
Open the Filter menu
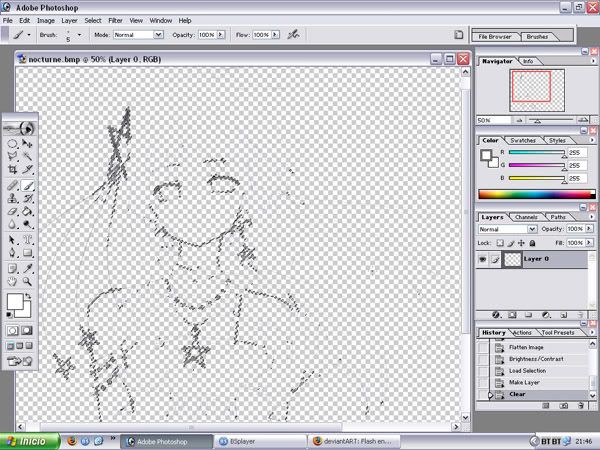[x=115, y=21]
